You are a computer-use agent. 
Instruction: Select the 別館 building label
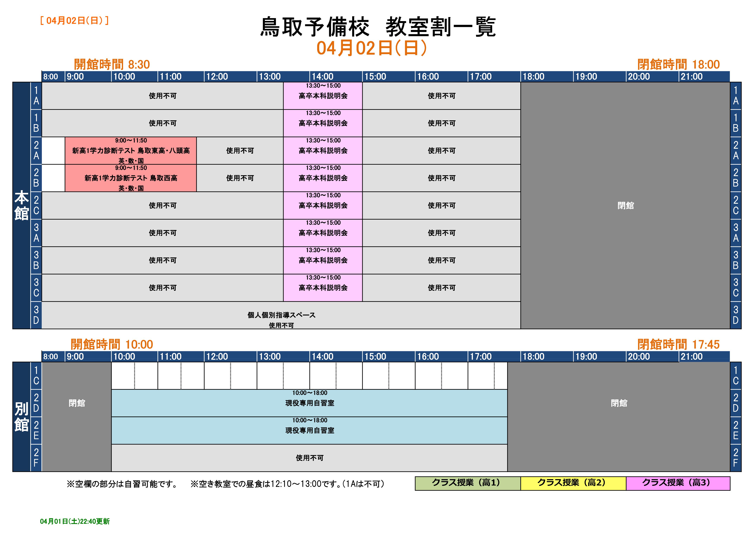(x=21, y=417)
